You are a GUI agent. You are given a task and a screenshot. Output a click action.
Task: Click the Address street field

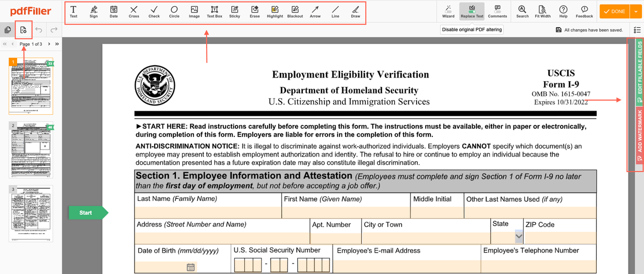(x=222, y=237)
